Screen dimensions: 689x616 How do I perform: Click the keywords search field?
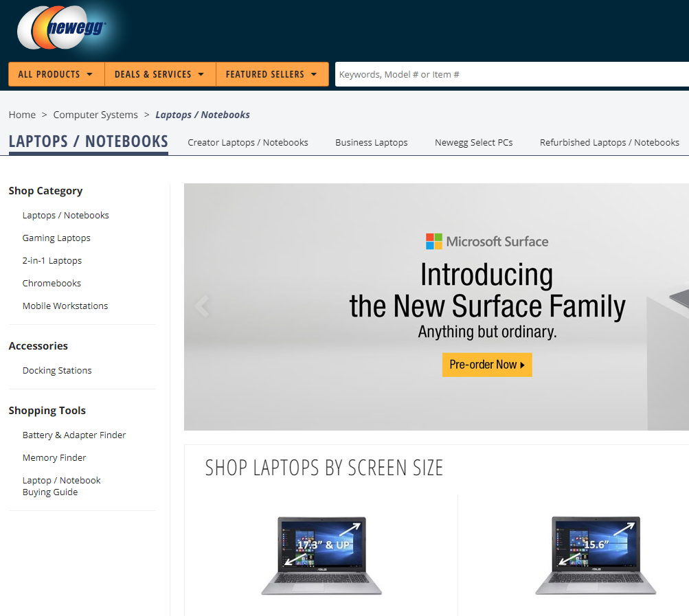[x=512, y=74]
